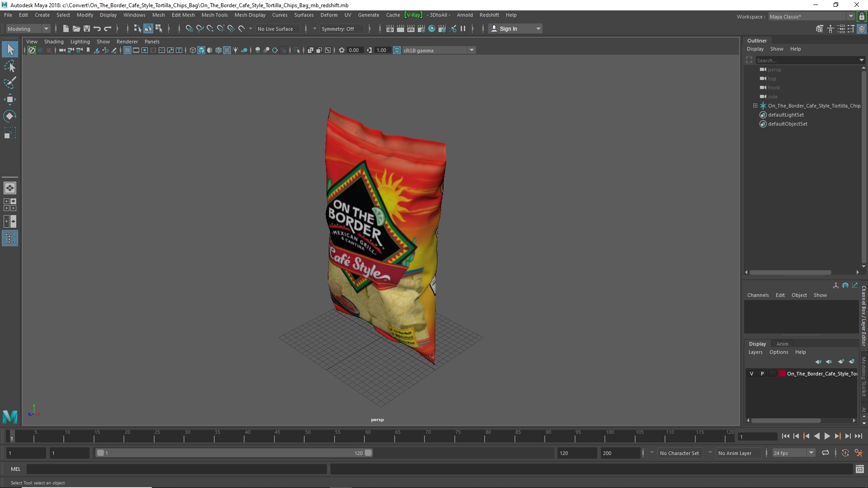
Task: Activate the Lasso Select tool
Action: [10, 66]
